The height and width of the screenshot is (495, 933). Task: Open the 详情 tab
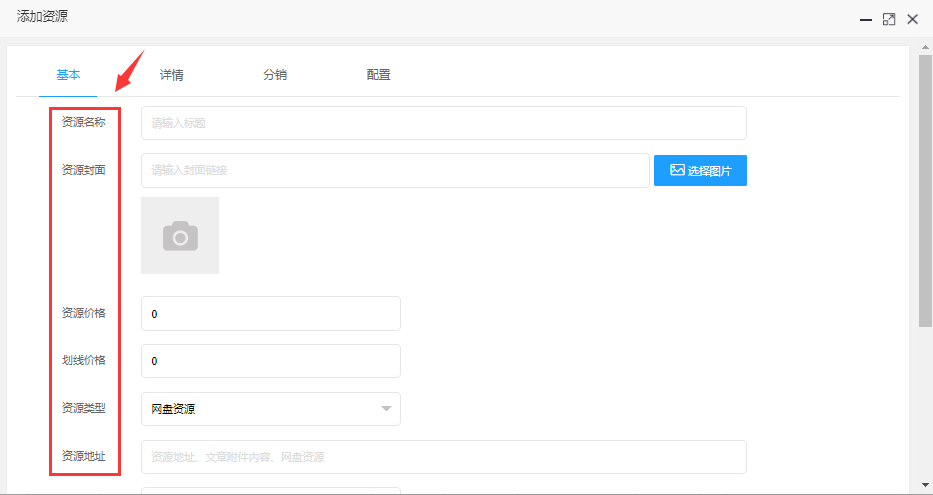[x=171, y=75]
